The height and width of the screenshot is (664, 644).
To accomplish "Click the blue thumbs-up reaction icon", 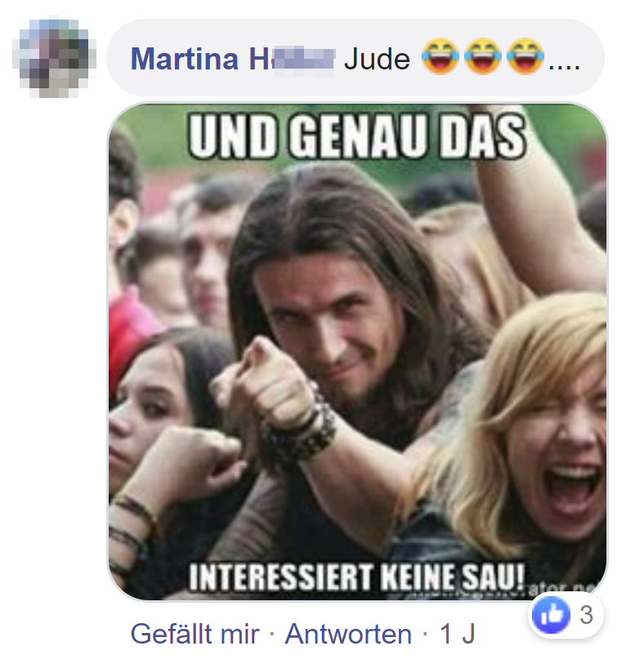I will (x=551, y=615).
